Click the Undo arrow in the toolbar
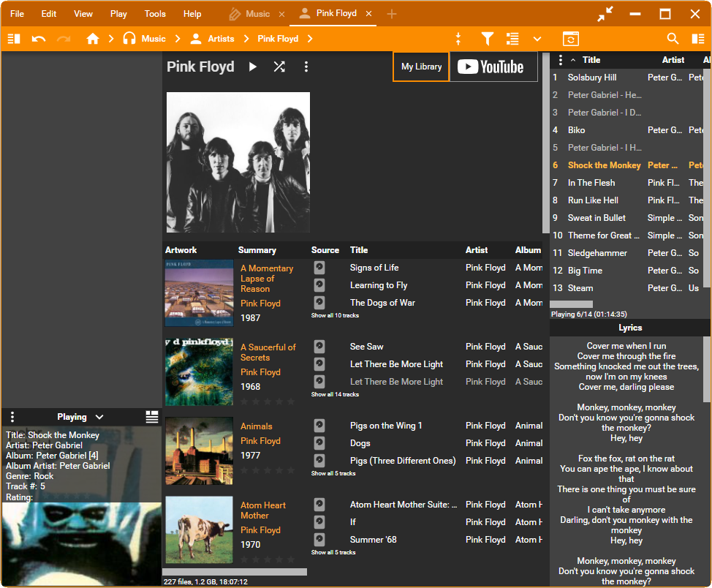712x588 pixels. [x=39, y=39]
